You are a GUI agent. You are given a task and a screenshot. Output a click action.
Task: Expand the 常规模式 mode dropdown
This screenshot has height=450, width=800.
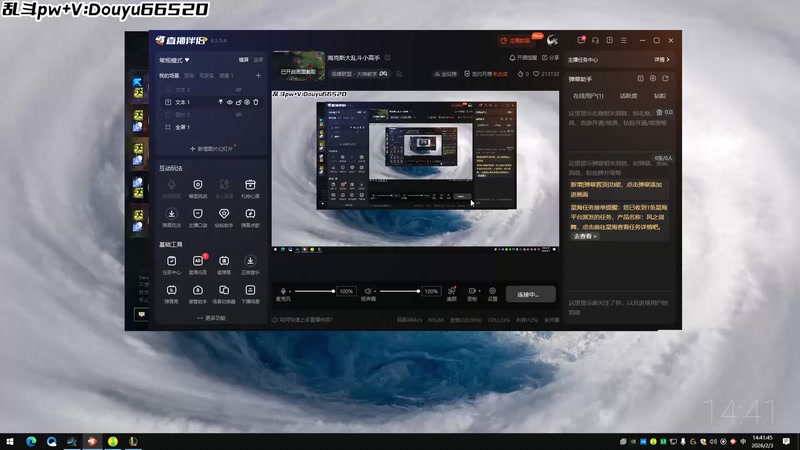pos(174,60)
